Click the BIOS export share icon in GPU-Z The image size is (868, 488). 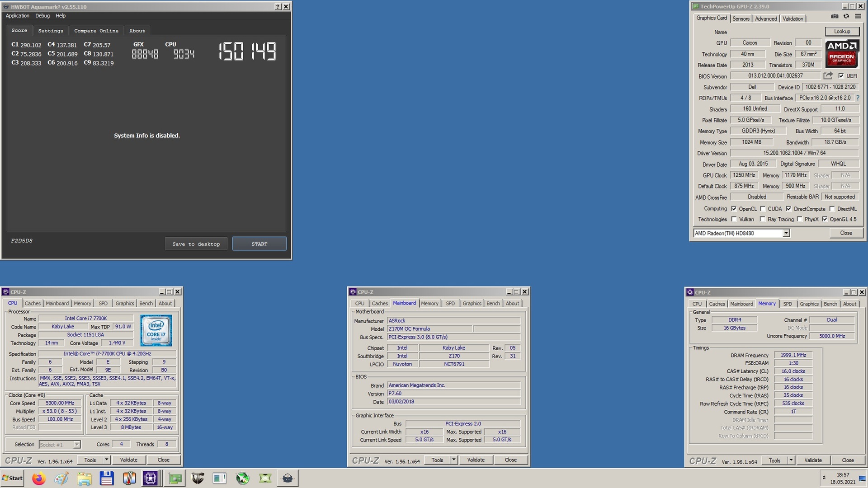828,75
